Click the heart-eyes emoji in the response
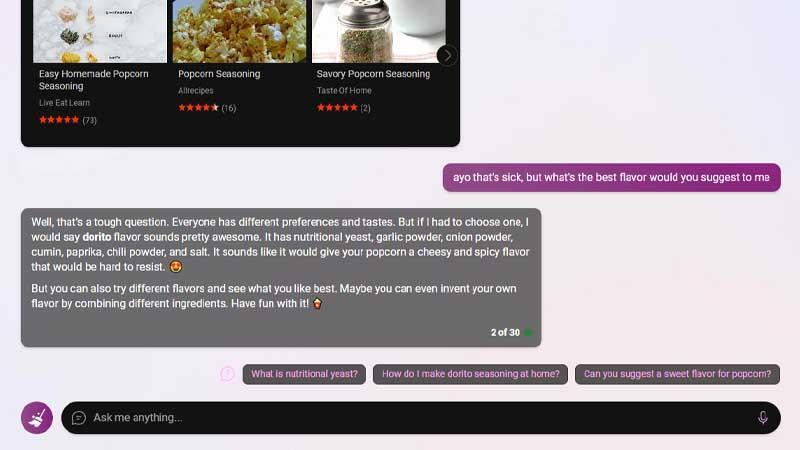 coord(176,267)
